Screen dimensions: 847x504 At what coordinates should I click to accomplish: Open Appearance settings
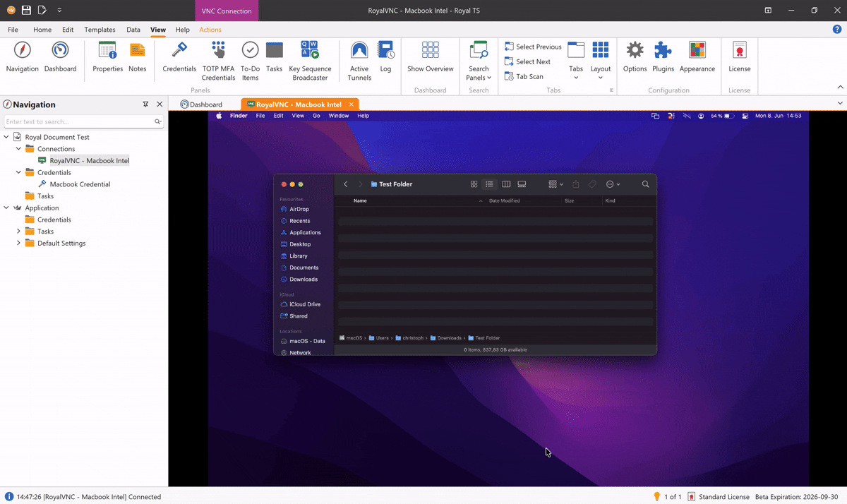click(x=697, y=57)
